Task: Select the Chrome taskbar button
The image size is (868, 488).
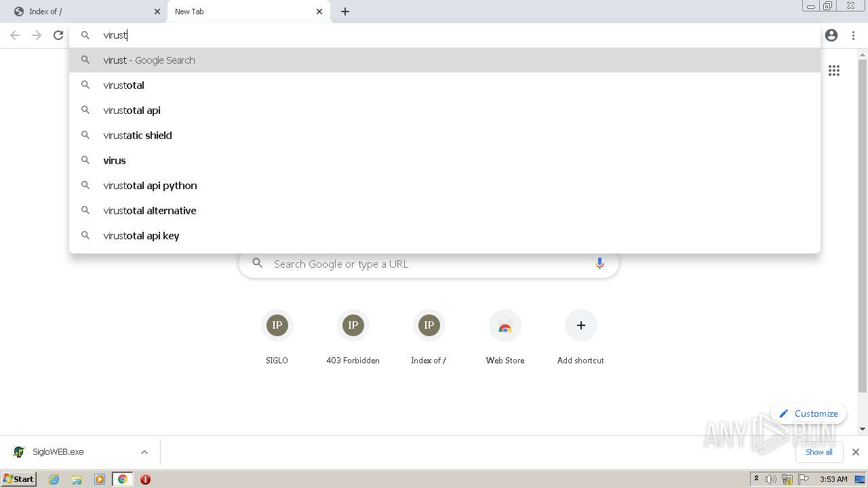Action: coord(122,479)
